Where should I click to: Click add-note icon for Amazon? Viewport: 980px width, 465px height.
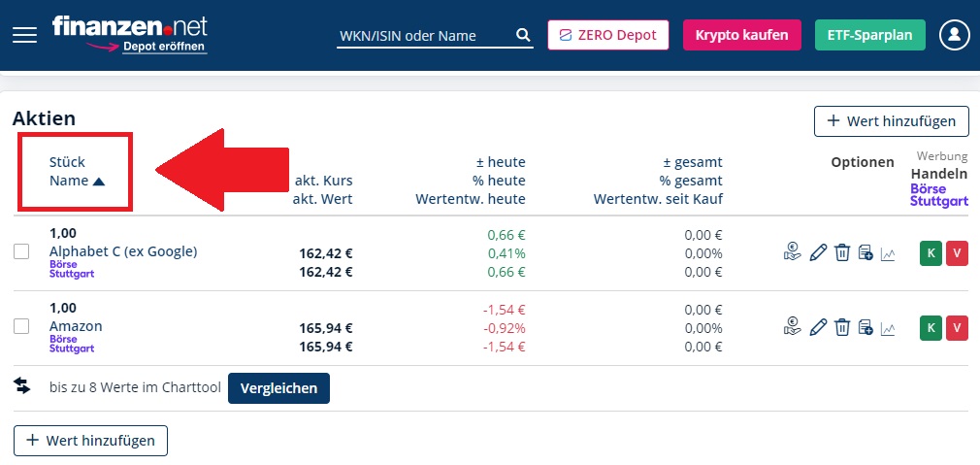(x=866, y=327)
